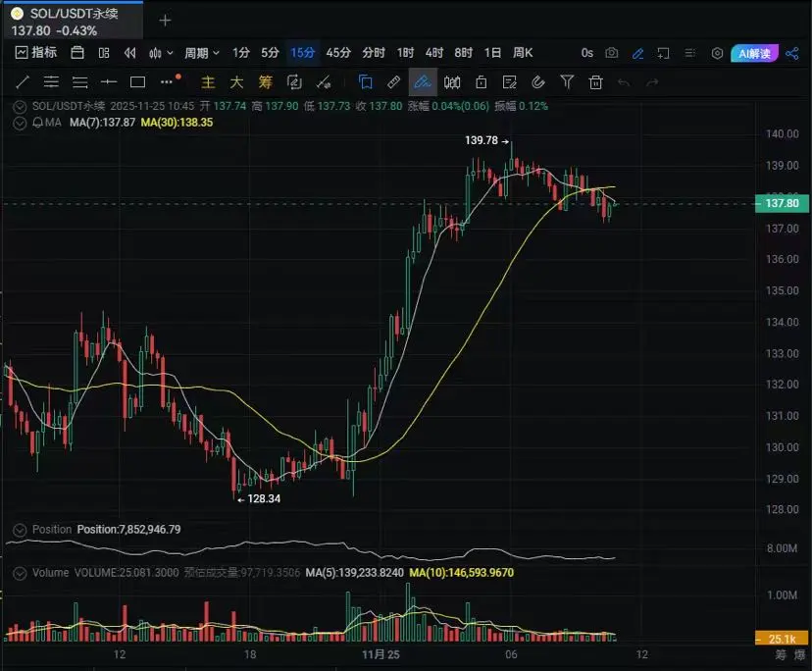This screenshot has width=812, height=671.
Task: Select the 分时 time-share view
Action: point(374,53)
